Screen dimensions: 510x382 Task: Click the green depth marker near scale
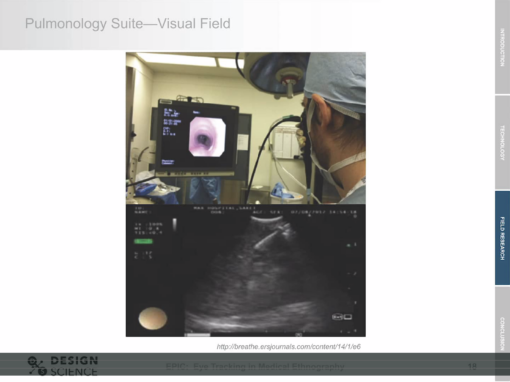tap(348, 245)
